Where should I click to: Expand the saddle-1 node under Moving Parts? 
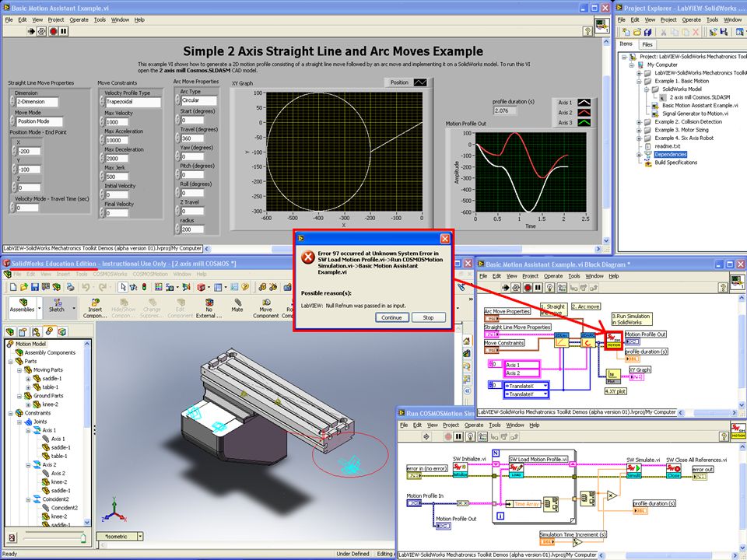click(x=28, y=379)
